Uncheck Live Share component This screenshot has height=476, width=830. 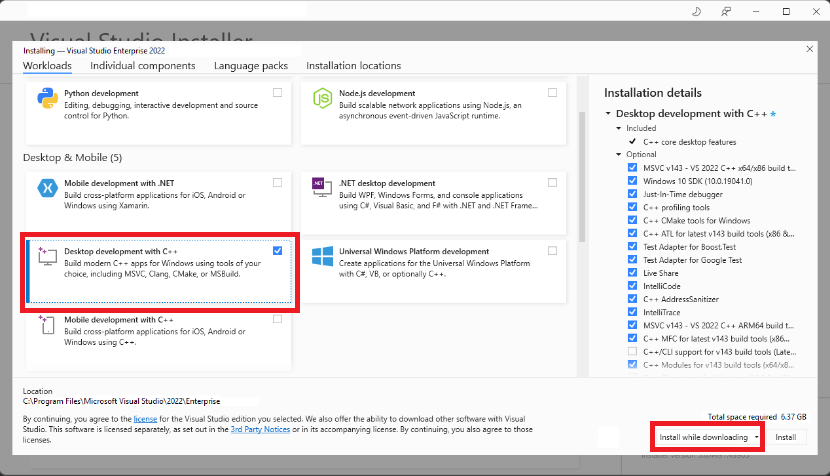tap(632, 273)
